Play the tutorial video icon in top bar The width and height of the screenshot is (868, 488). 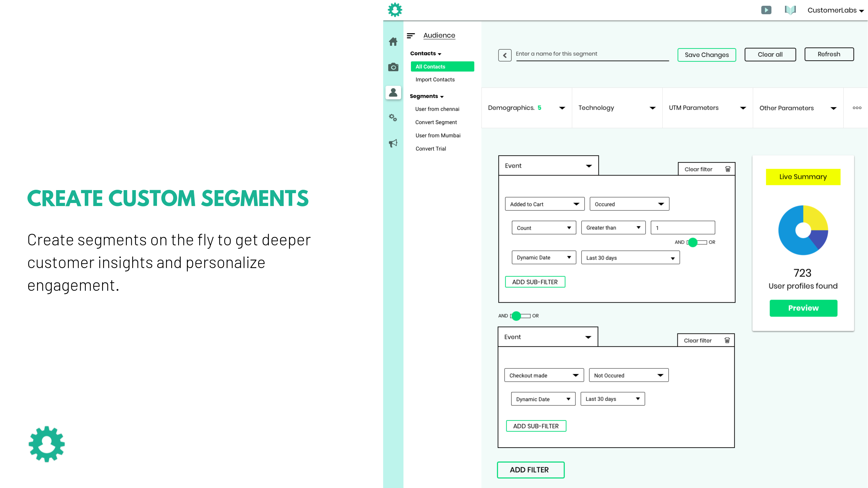click(x=767, y=10)
